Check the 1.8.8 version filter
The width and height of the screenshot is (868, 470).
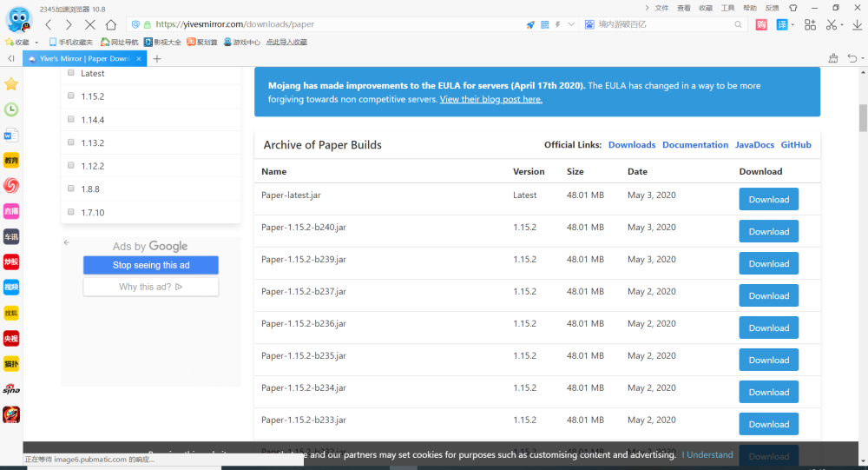(x=71, y=189)
